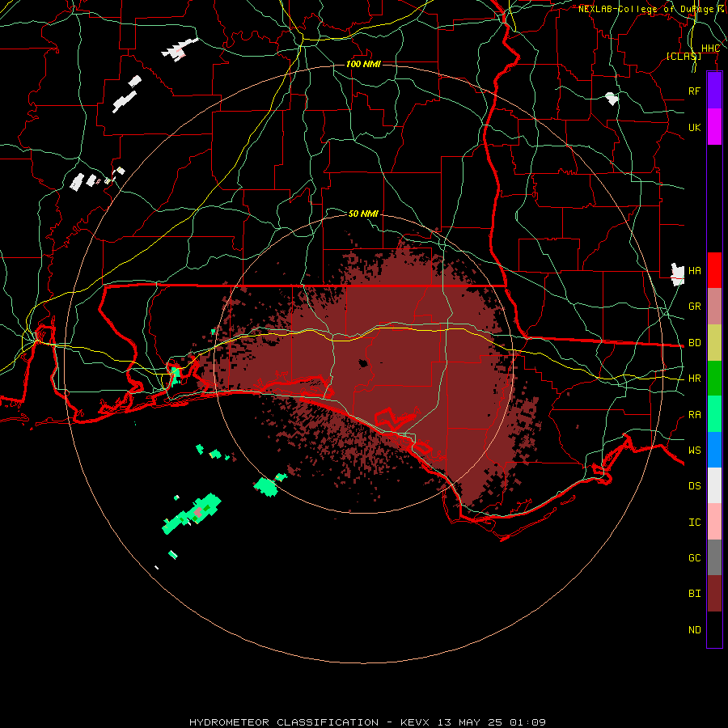Screen dimensions: 728x728
Task: Click the ND black legend swatch
Action: click(x=714, y=629)
